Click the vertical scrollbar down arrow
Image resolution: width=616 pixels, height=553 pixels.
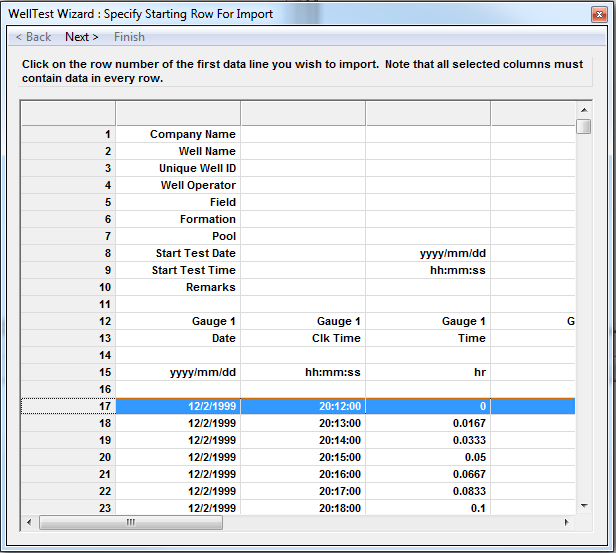pos(584,506)
